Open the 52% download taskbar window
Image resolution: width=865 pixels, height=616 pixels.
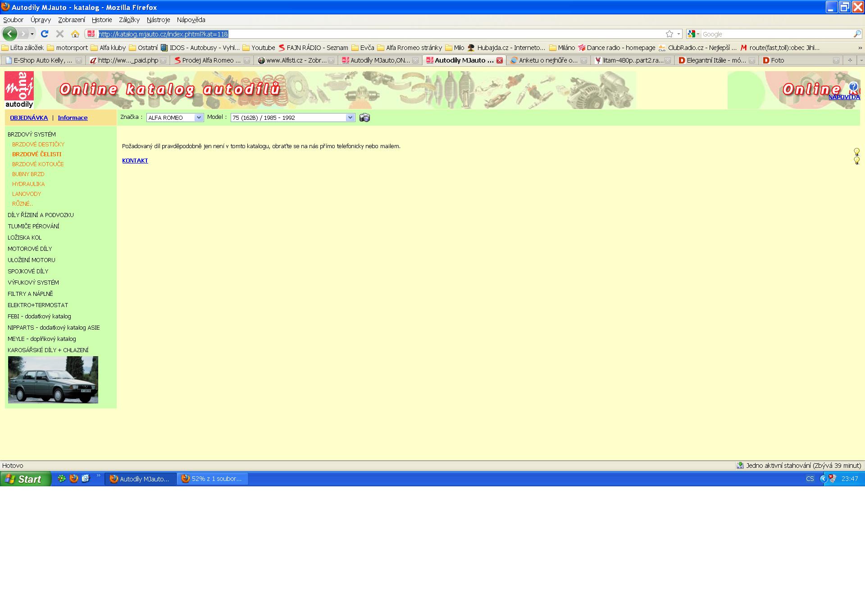point(212,479)
